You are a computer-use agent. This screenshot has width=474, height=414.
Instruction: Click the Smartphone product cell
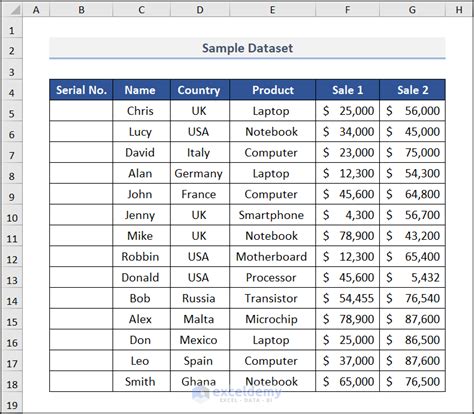pos(272,215)
